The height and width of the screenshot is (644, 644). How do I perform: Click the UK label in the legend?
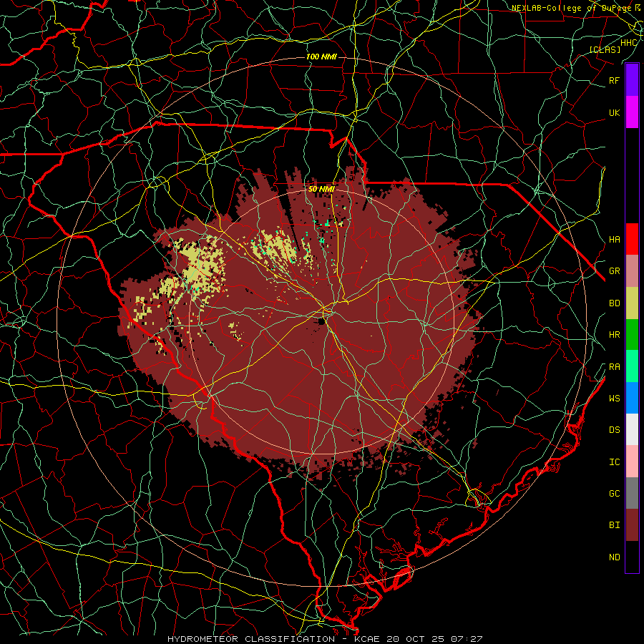tap(615, 112)
